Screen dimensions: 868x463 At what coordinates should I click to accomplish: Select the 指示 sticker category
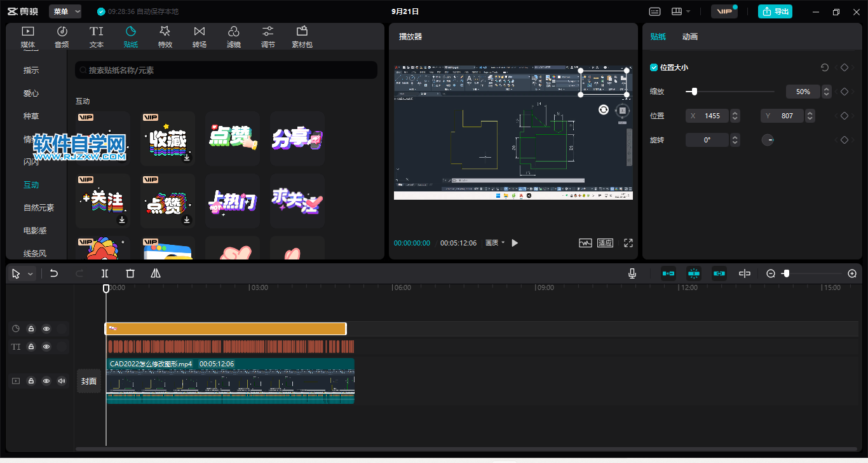point(31,71)
